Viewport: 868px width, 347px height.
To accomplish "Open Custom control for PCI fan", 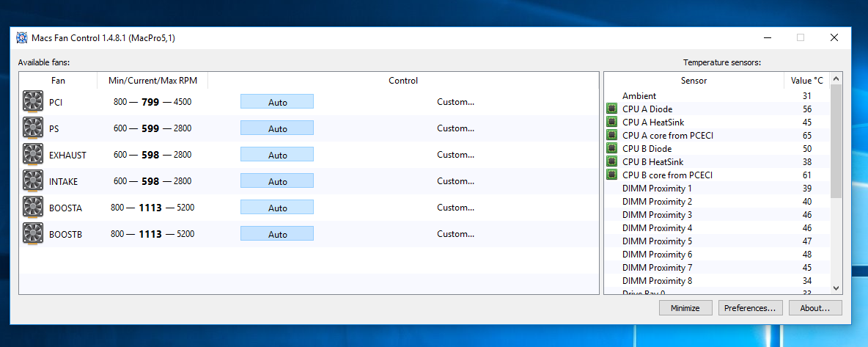I will (x=455, y=102).
